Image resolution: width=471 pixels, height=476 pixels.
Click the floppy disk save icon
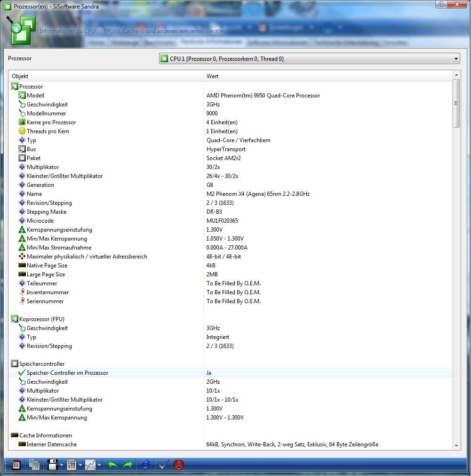pyautogui.click(x=53, y=465)
